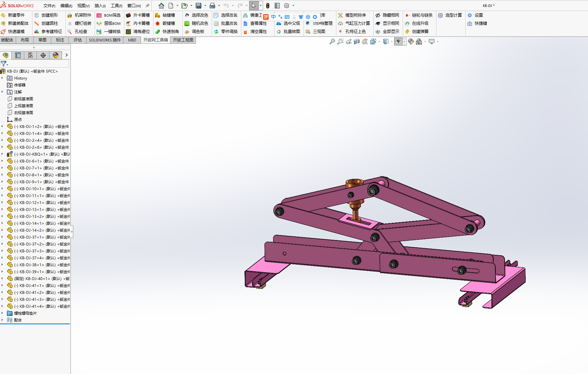Run the 孔检查 hole check tool
This screenshot has height=374, width=588.
click(x=77, y=31)
